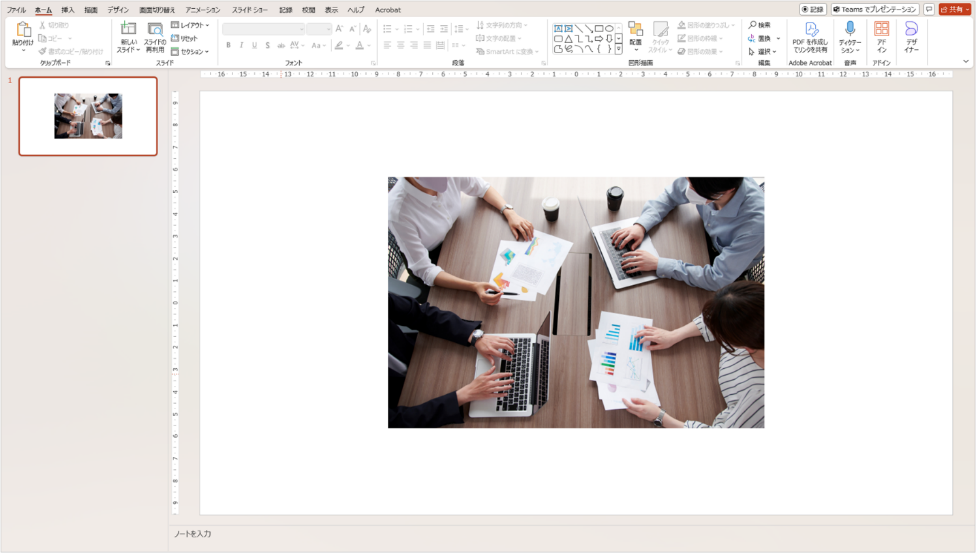Click Present in Teams button
Viewport: 976px width, 553px height.
click(x=875, y=9)
